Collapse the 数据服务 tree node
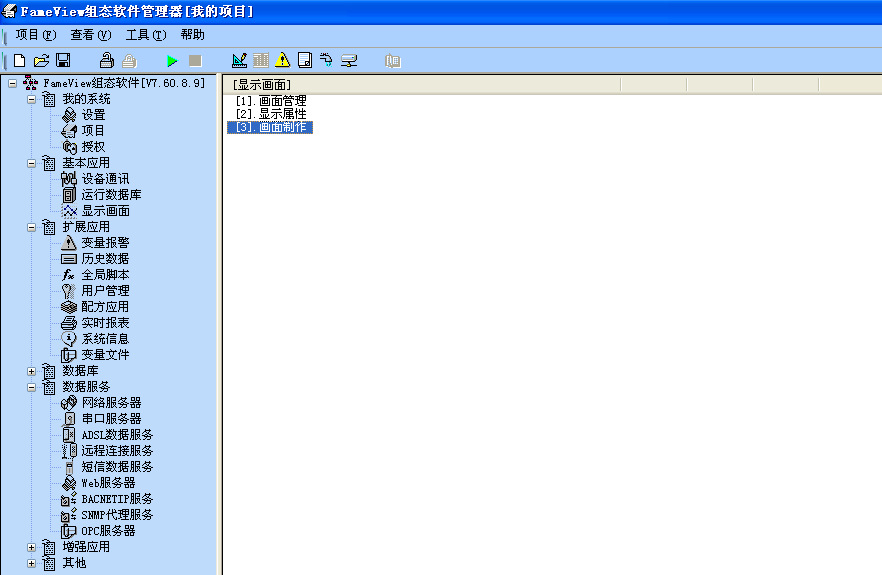Image resolution: width=882 pixels, height=575 pixels. point(32,387)
